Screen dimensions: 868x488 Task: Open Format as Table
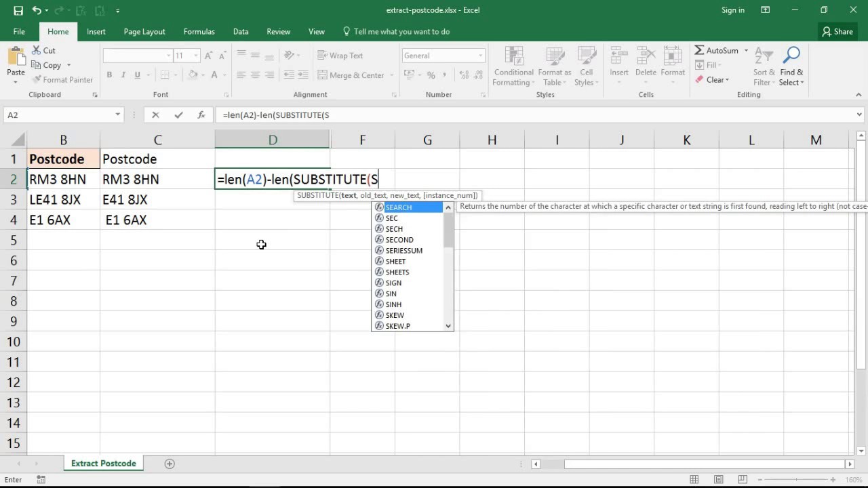tap(555, 66)
